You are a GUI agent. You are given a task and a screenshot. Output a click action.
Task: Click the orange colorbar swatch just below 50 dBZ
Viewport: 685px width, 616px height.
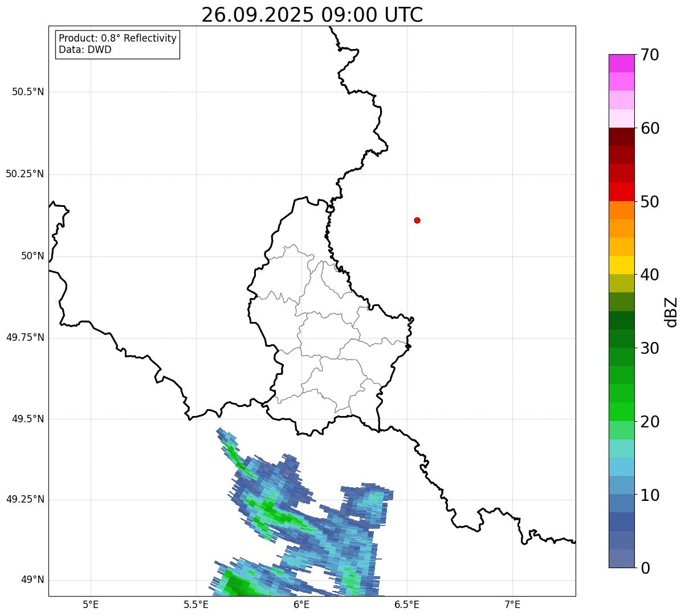[621, 210]
